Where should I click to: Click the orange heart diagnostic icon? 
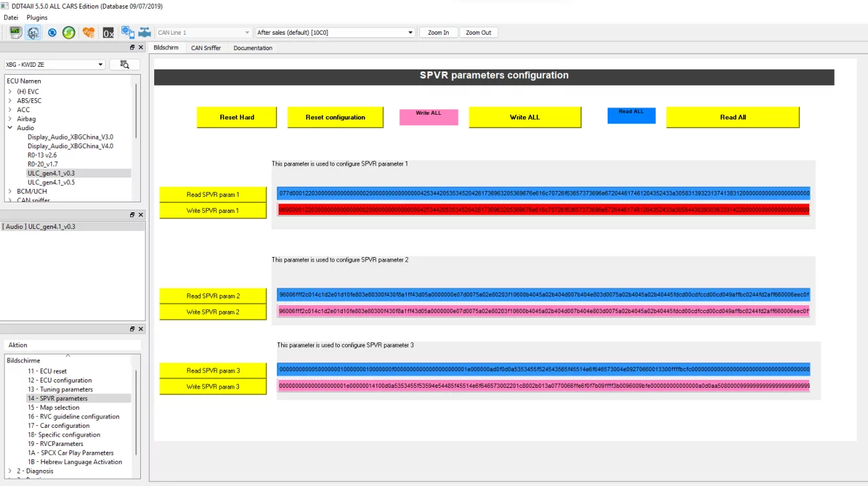point(88,32)
